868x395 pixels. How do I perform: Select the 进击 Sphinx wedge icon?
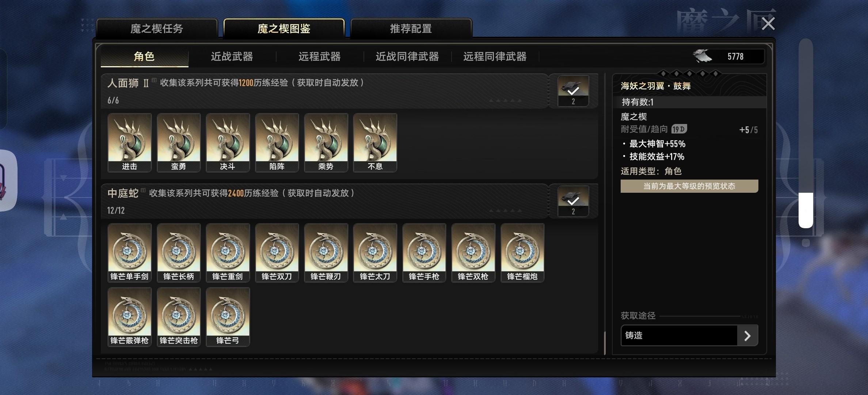(129, 143)
